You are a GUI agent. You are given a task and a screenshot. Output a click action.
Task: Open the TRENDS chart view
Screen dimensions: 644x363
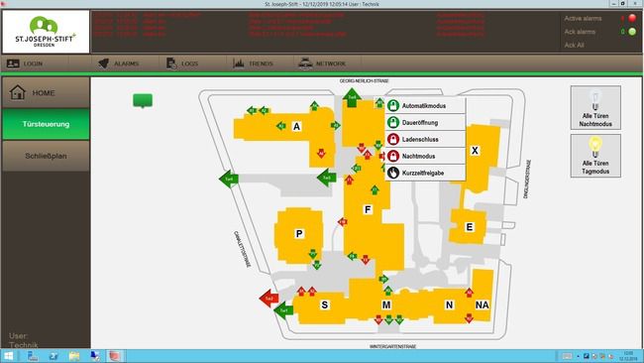click(x=254, y=63)
